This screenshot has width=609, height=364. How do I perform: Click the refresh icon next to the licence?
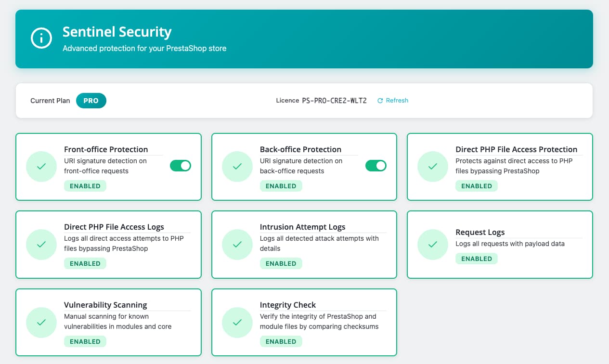(380, 100)
